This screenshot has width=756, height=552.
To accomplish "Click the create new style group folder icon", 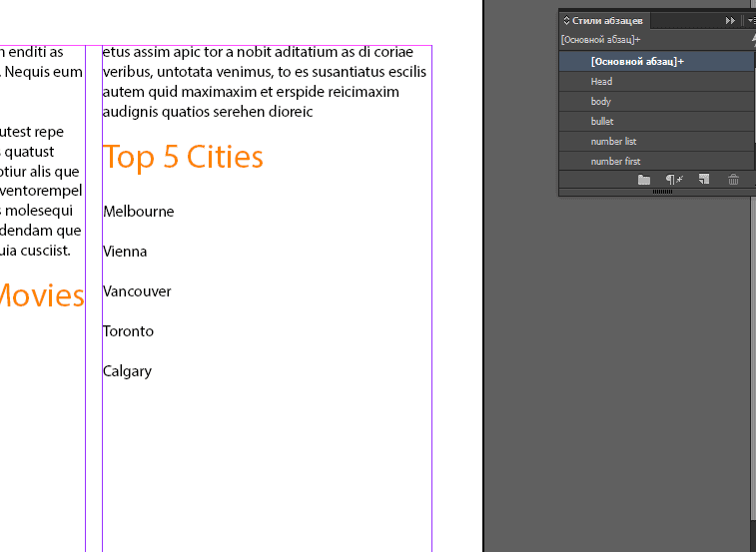I will tap(644, 180).
